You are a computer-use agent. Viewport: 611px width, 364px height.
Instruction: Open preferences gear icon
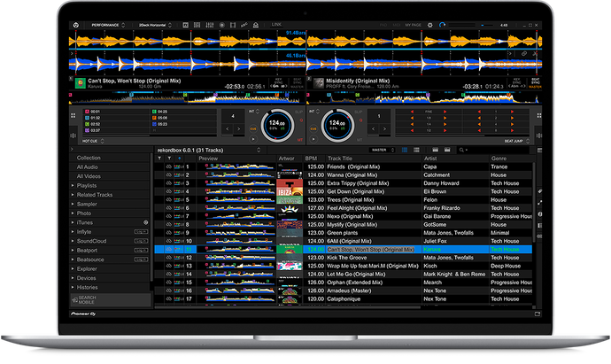point(430,25)
